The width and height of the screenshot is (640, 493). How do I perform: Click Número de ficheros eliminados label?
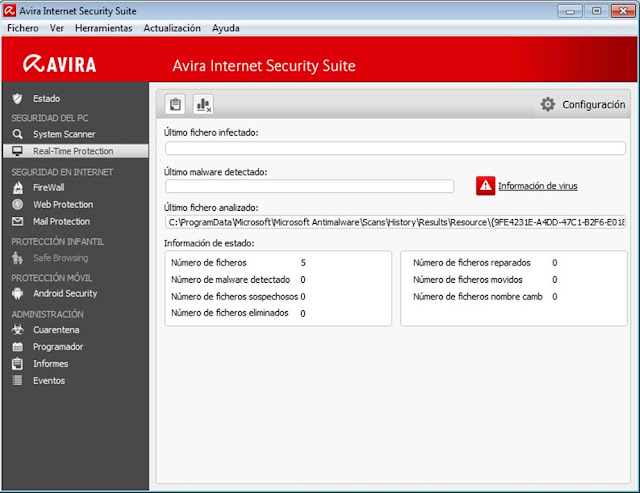click(229, 313)
